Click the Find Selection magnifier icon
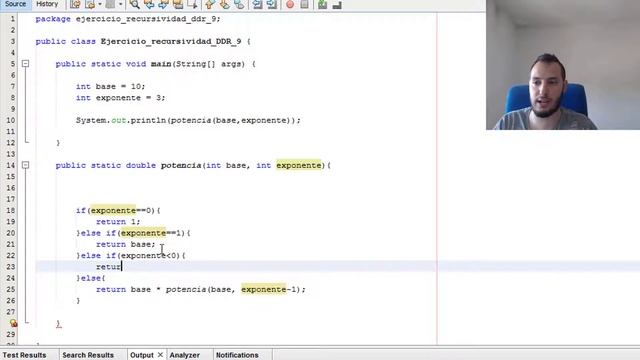This screenshot has height=360, width=640. pyautogui.click(x=134, y=4)
